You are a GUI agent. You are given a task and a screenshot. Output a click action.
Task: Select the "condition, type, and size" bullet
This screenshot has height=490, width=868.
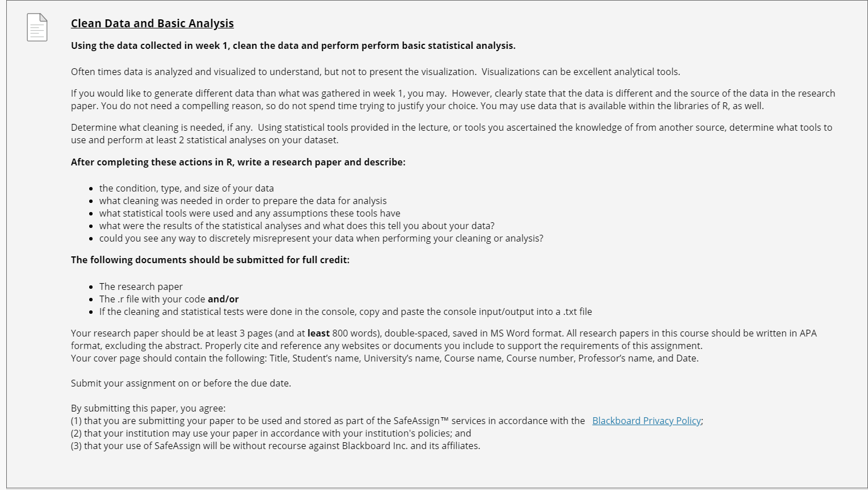[186, 188]
